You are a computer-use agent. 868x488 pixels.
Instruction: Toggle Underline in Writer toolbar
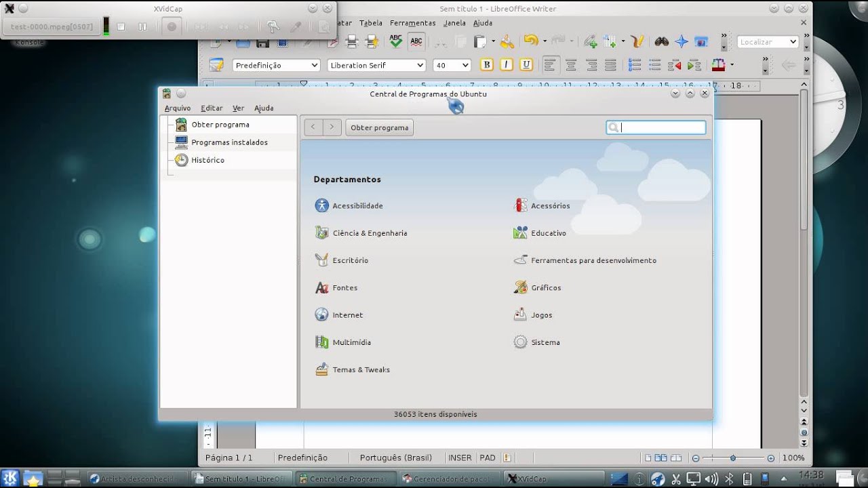[526, 65]
